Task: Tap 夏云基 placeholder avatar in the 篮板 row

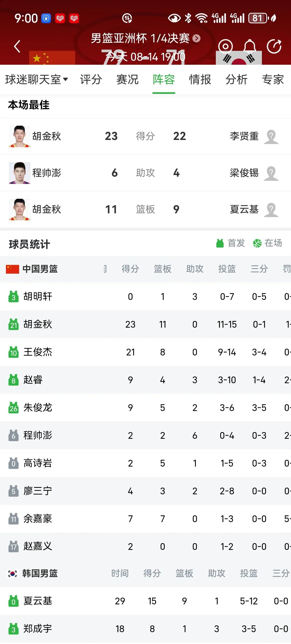Action: tap(271, 210)
